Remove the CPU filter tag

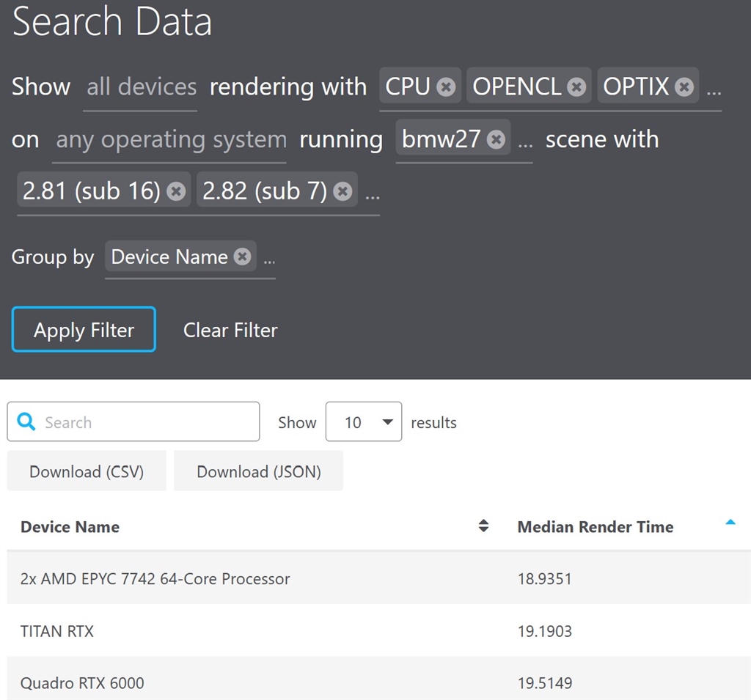click(x=446, y=87)
